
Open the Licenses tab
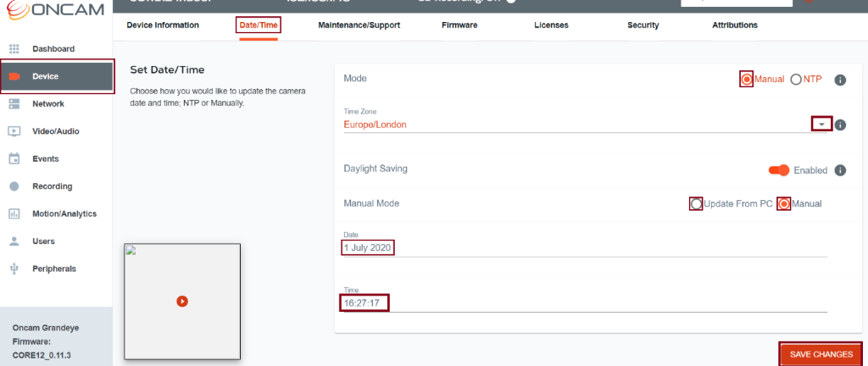pyautogui.click(x=551, y=25)
